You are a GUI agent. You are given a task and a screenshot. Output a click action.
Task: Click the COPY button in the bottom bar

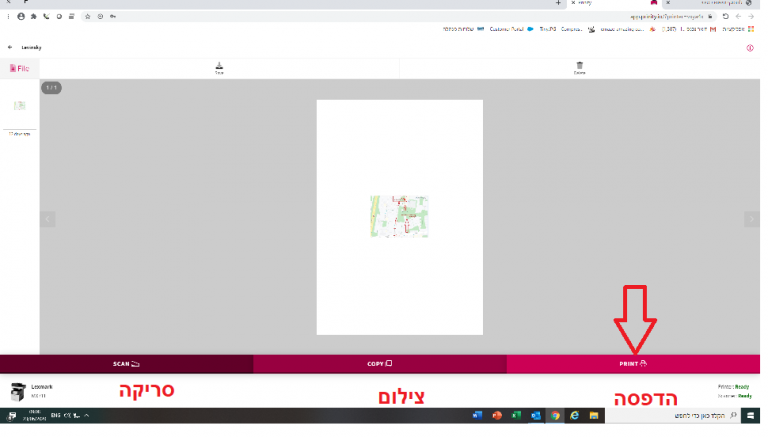point(380,364)
